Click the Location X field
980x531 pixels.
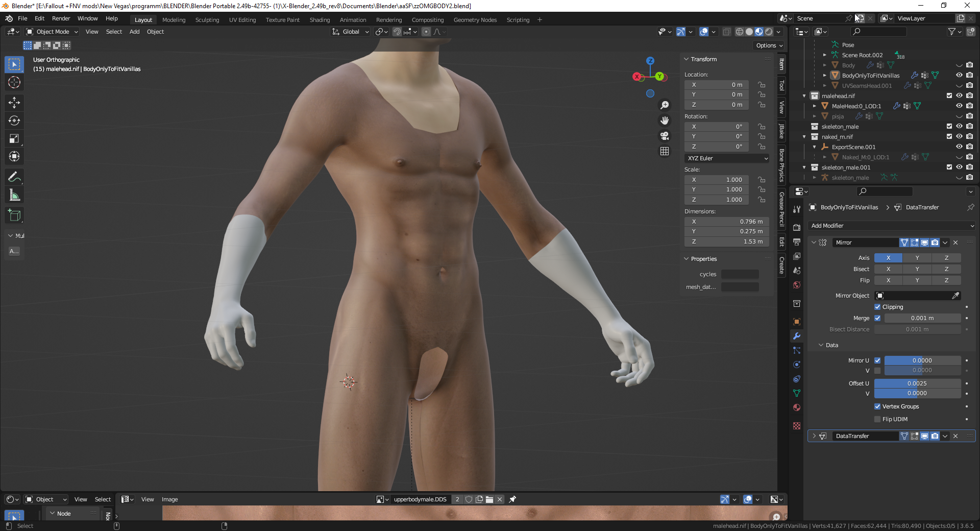[x=717, y=85]
